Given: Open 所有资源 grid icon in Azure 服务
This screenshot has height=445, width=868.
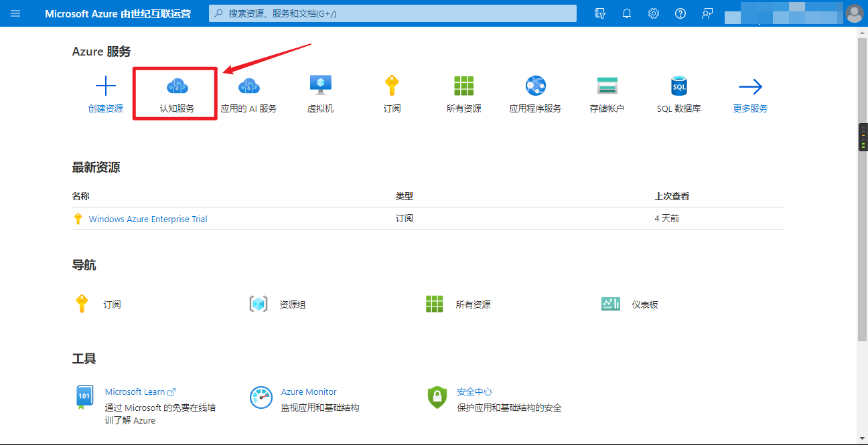Looking at the screenshot, I should pyautogui.click(x=463, y=86).
